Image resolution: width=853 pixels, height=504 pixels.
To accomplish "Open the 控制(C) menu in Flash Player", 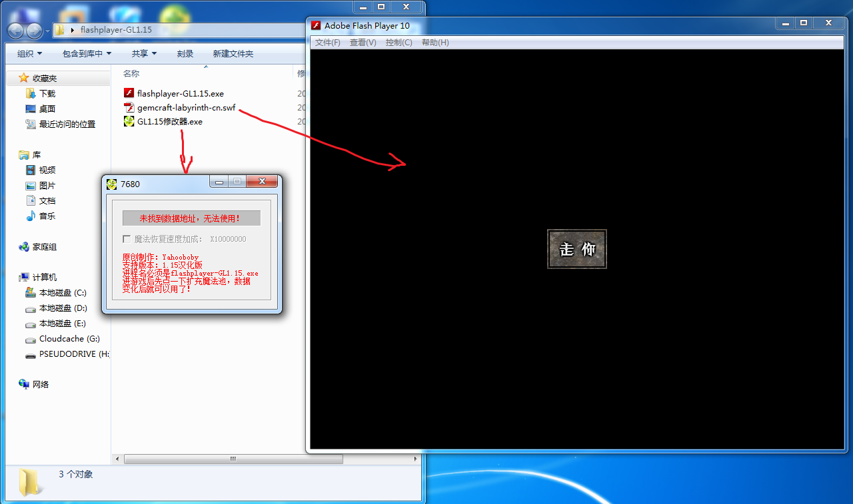I will tap(399, 43).
